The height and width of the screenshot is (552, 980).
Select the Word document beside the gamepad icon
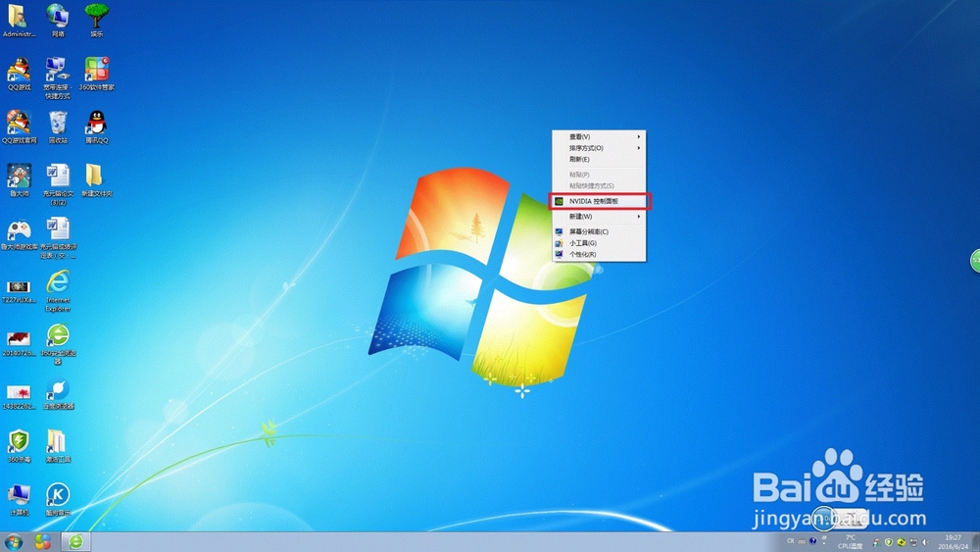click(x=58, y=237)
